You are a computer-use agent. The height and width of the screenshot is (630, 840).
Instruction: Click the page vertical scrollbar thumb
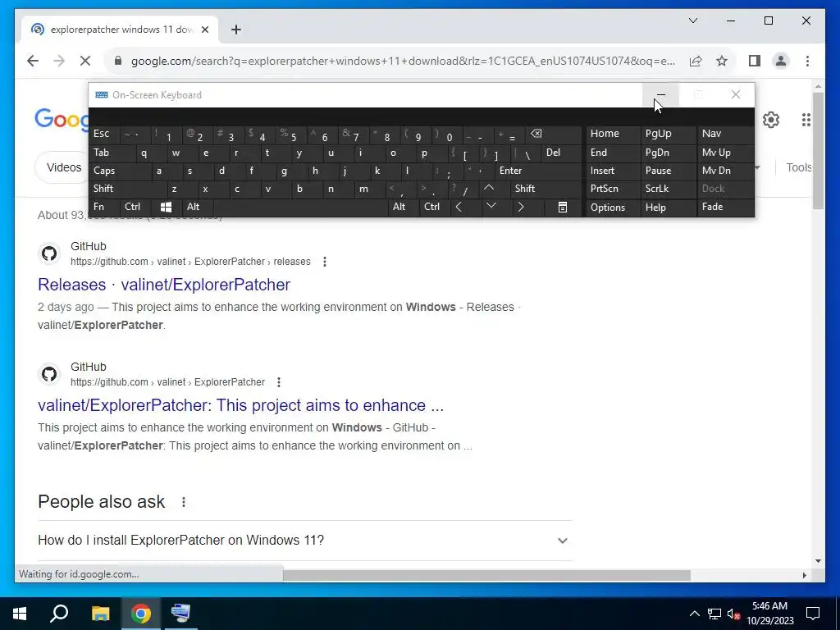click(818, 150)
